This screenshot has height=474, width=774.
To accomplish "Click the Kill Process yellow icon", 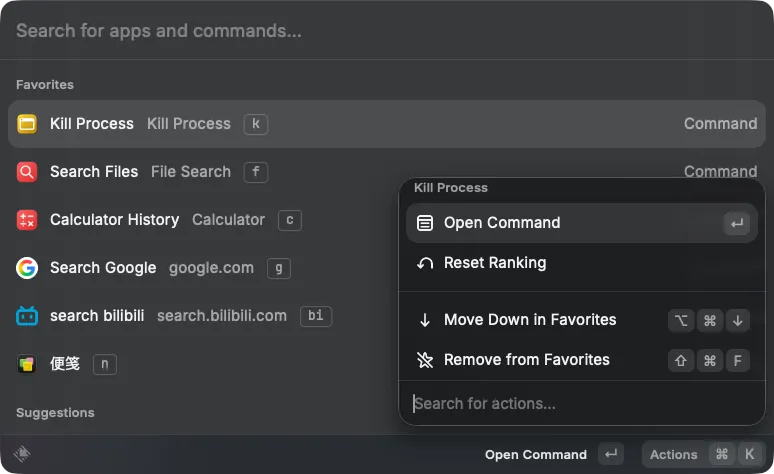I will [x=27, y=124].
